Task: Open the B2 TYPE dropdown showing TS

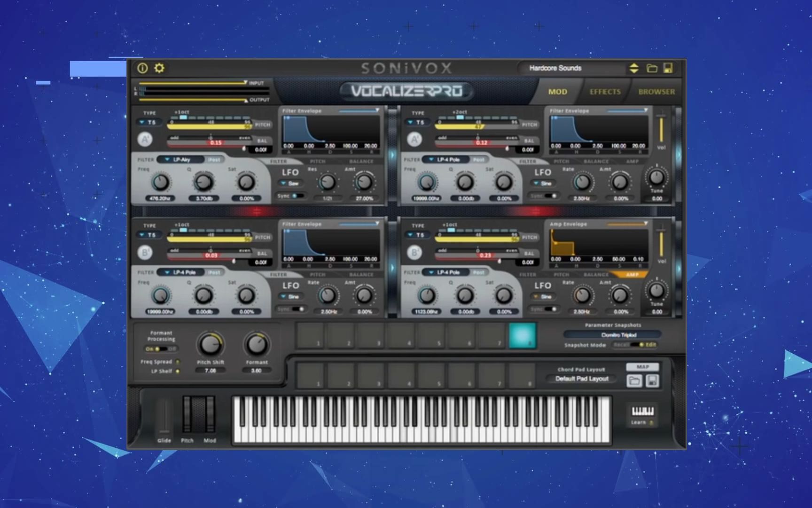Action: [x=417, y=235]
